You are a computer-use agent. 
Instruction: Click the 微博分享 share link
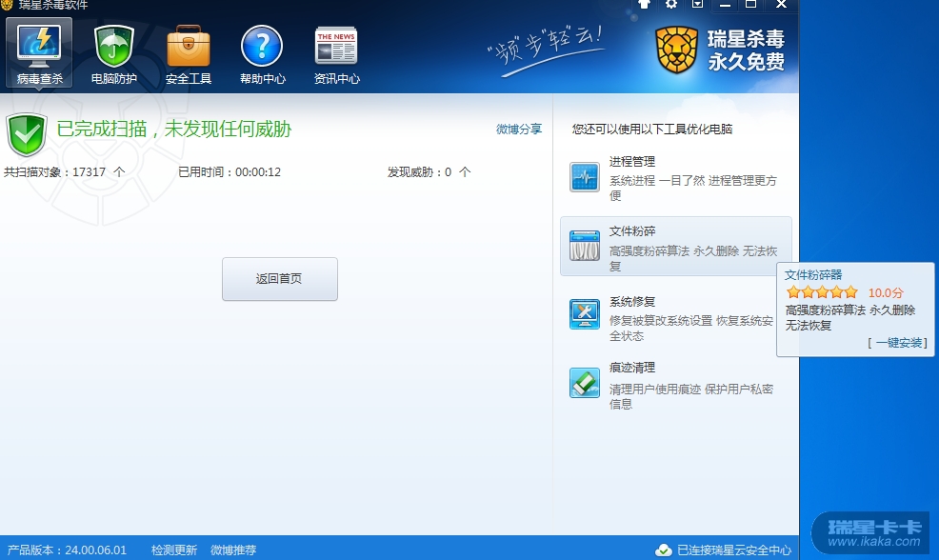(x=519, y=129)
